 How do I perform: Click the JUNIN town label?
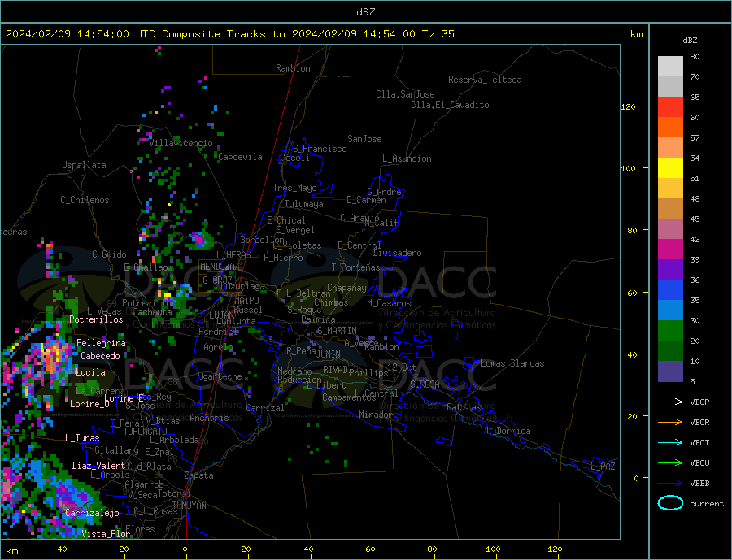tap(329, 354)
